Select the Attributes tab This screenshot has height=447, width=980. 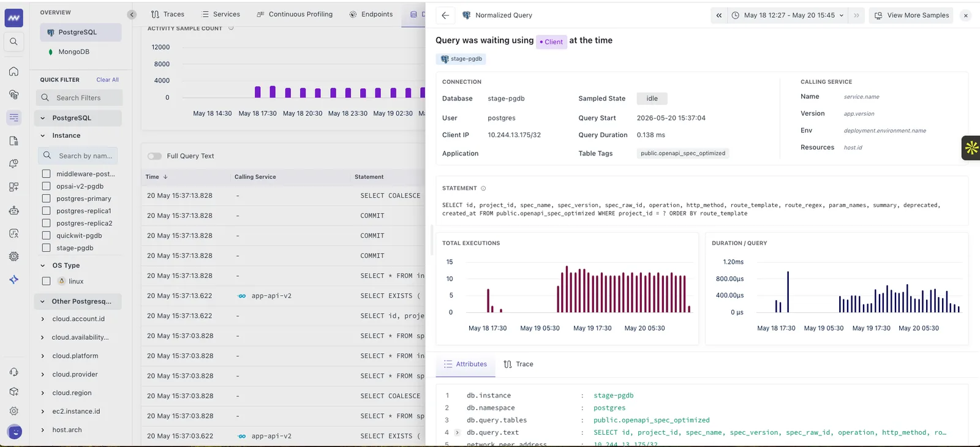466,364
